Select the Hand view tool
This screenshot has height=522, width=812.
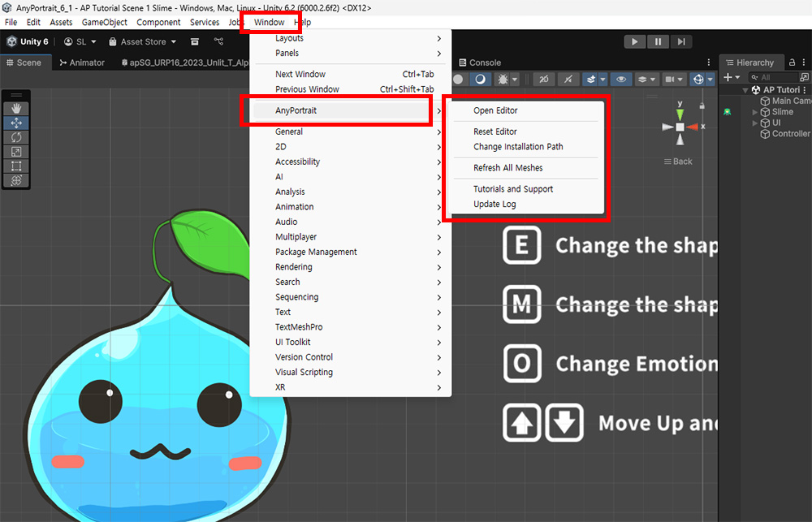17,109
